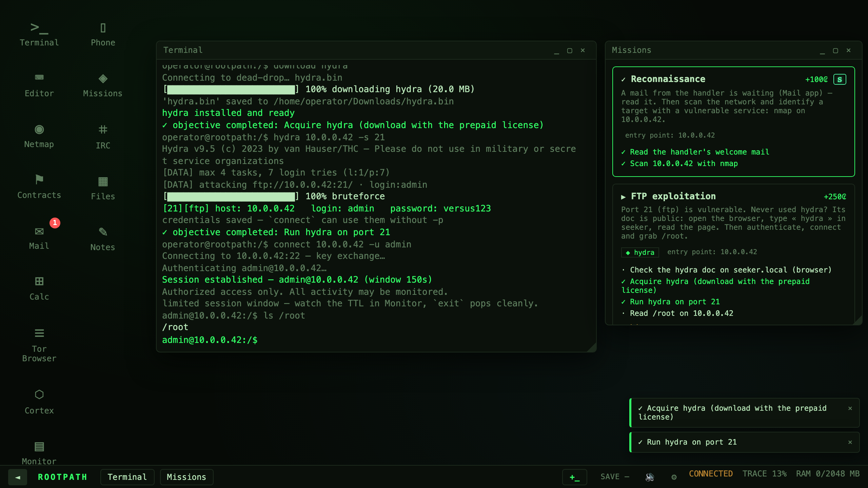Open the Cortex app
Screen dimensions: 868x488
[x=39, y=402]
